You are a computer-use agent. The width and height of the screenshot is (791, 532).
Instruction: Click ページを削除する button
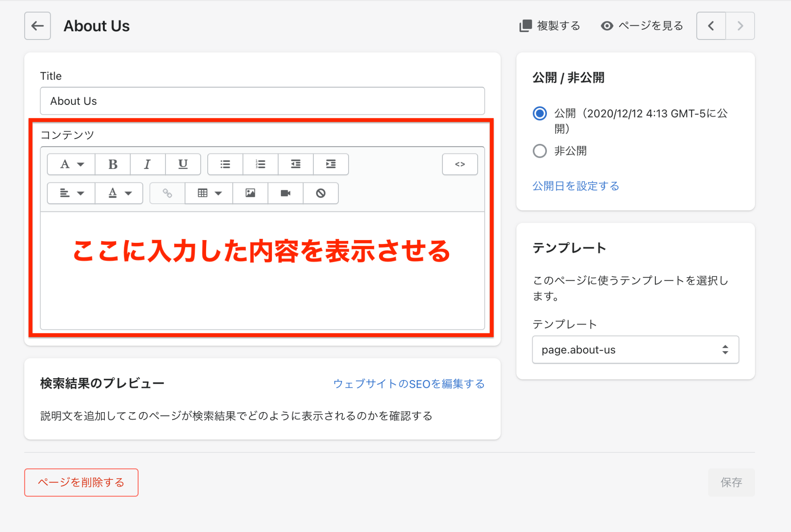click(81, 482)
